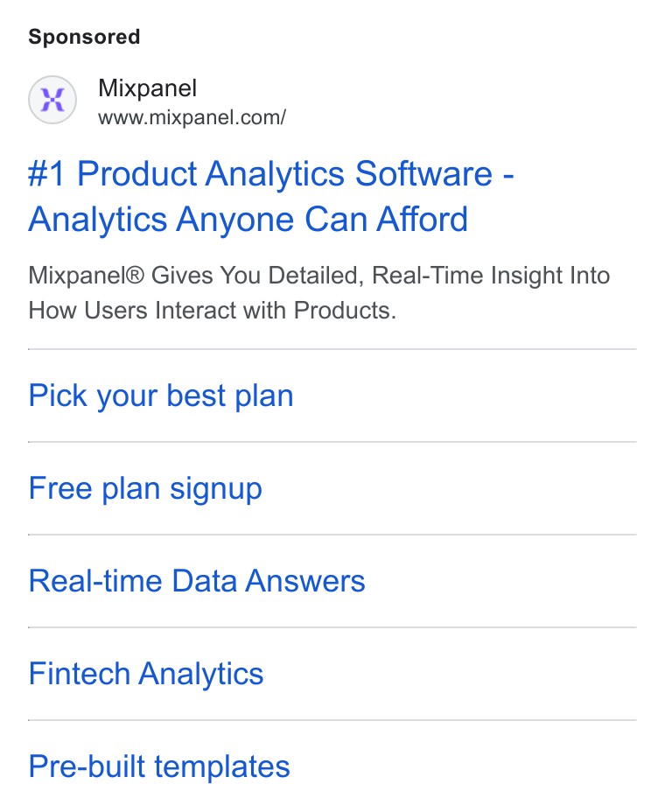
Task: Open the 'Free plan signup' sitelink
Action: (145, 489)
